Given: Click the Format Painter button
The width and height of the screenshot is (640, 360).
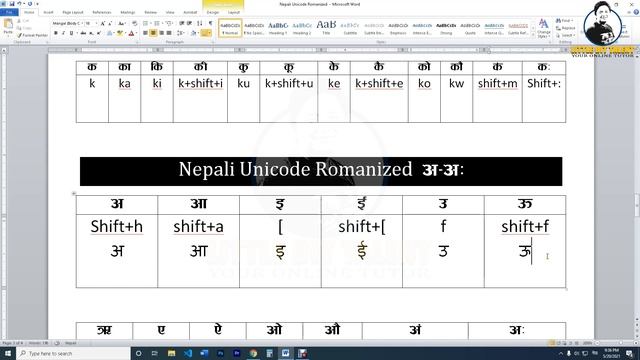Looking at the screenshot, I should pyautogui.click(x=33, y=35).
